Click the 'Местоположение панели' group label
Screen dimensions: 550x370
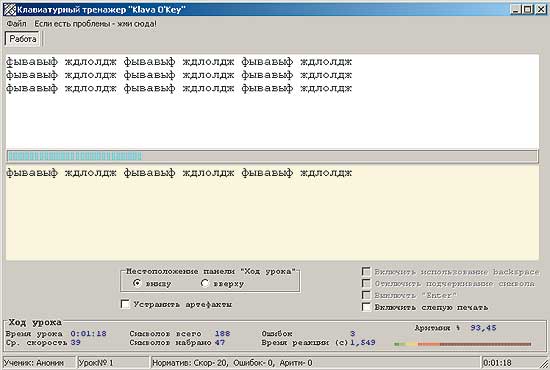click(210, 271)
